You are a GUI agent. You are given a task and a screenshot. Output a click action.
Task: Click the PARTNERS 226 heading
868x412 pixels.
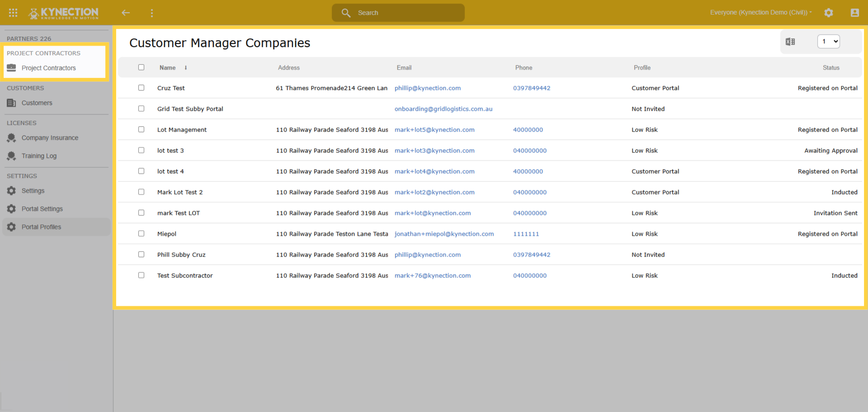[29, 38]
